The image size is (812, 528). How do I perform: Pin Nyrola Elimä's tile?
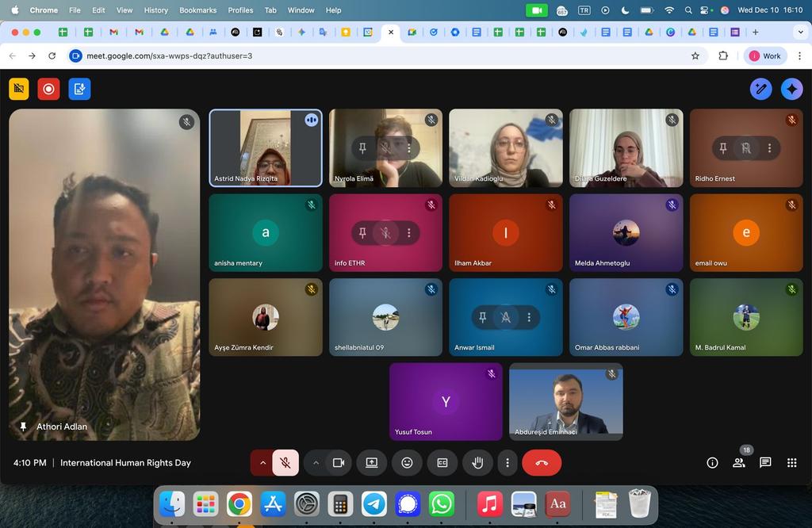(362, 148)
